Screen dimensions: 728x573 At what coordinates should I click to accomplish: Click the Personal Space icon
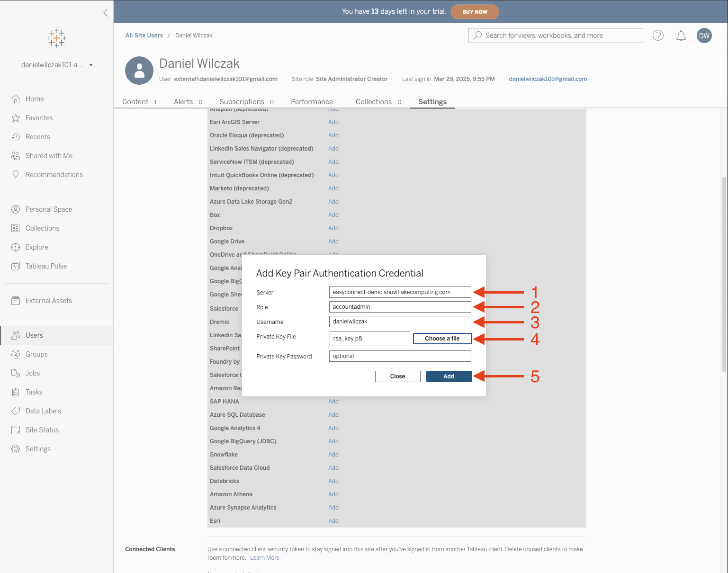pyautogui.click(x=16, y=209)
